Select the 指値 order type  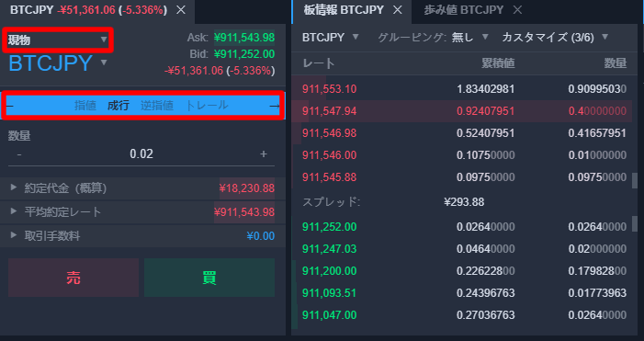click(x=85, y=106)
